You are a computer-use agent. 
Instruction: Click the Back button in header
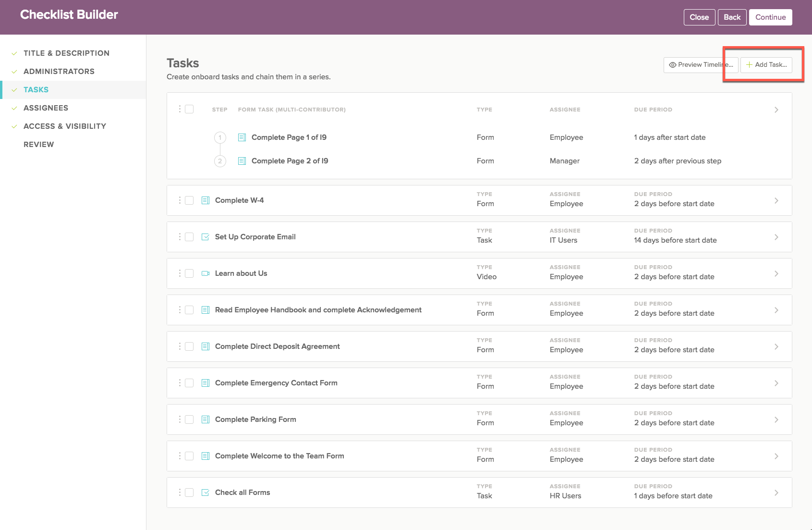[x=732, y=17]
